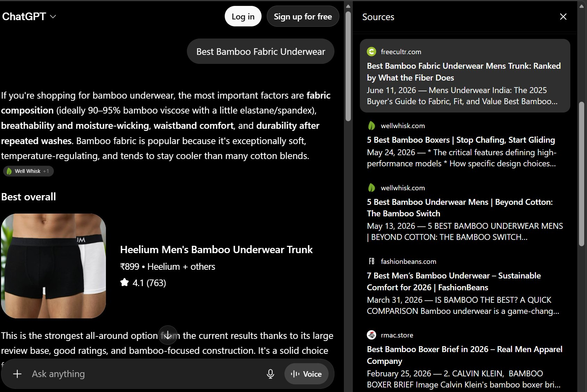Open Best Bamboo Boxer Brief in 2026 article

click(x=464, y=355)
